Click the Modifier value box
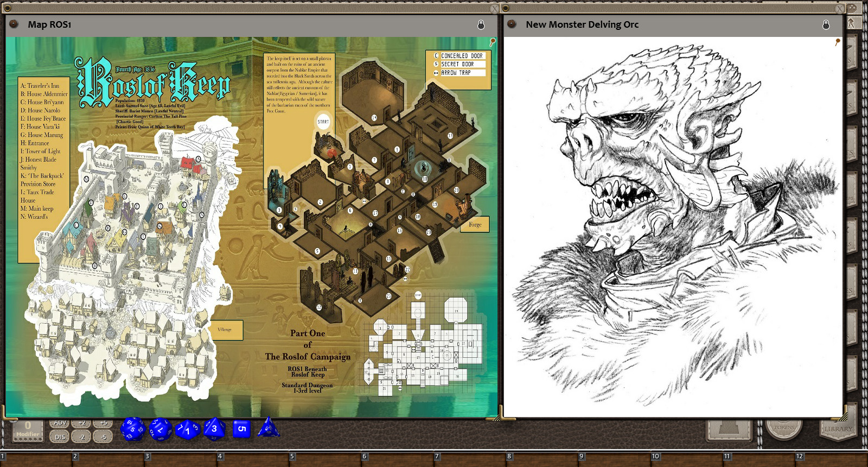868x467 pixels. (x=28, y=430)
